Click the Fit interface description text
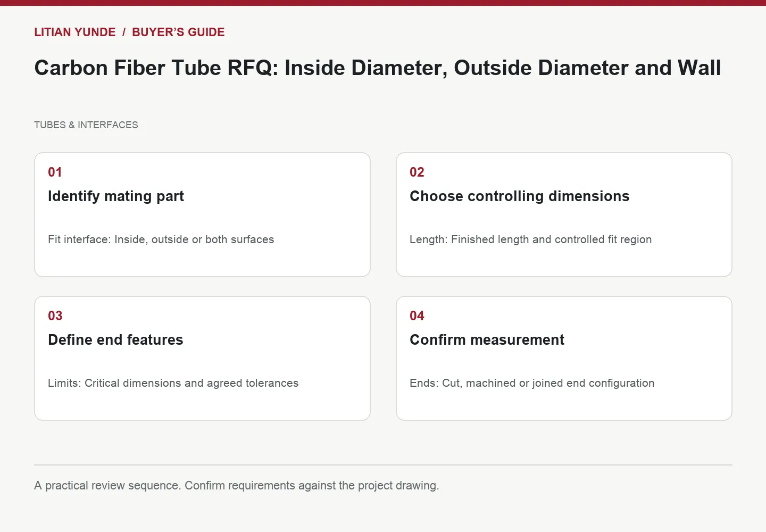Viewport: 766px width, 532px height. pyautogui.click(x=161, y=239)
